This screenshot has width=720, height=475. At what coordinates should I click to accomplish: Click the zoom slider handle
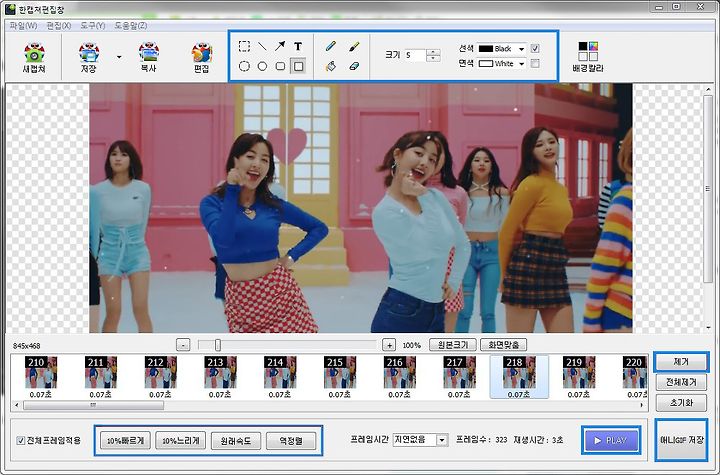[x=218, y=345]
